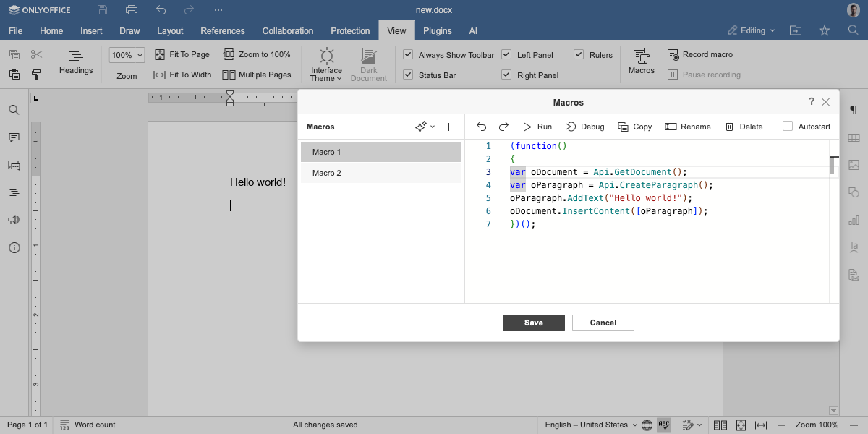Toggle the Rulers checkbox
The width and height of the screenshot is (868, 434).
[579, 54]
